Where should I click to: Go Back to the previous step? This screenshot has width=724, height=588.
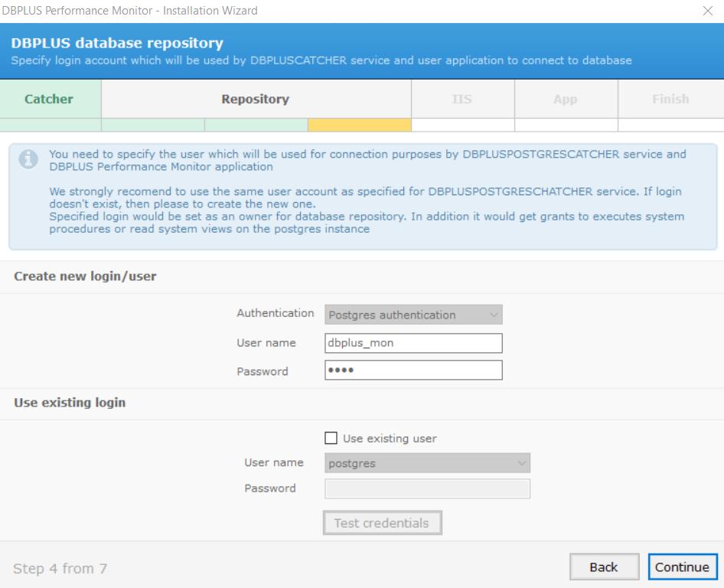(604, 567)
